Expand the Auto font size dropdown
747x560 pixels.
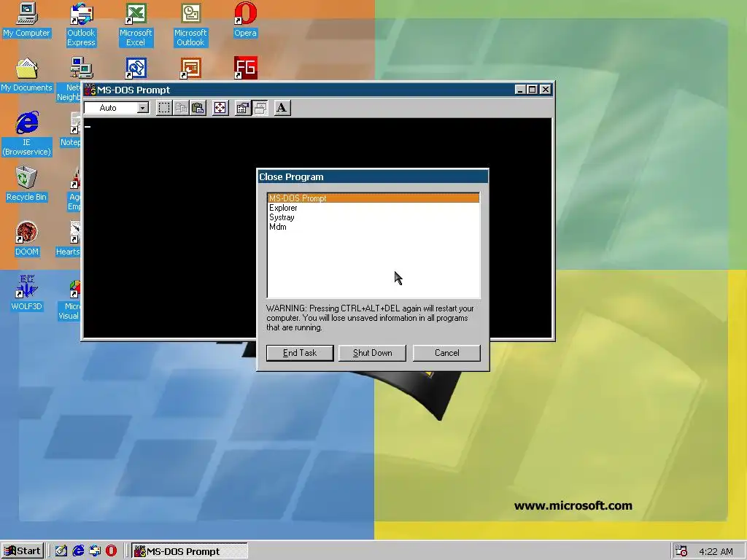tap(142, 108)
